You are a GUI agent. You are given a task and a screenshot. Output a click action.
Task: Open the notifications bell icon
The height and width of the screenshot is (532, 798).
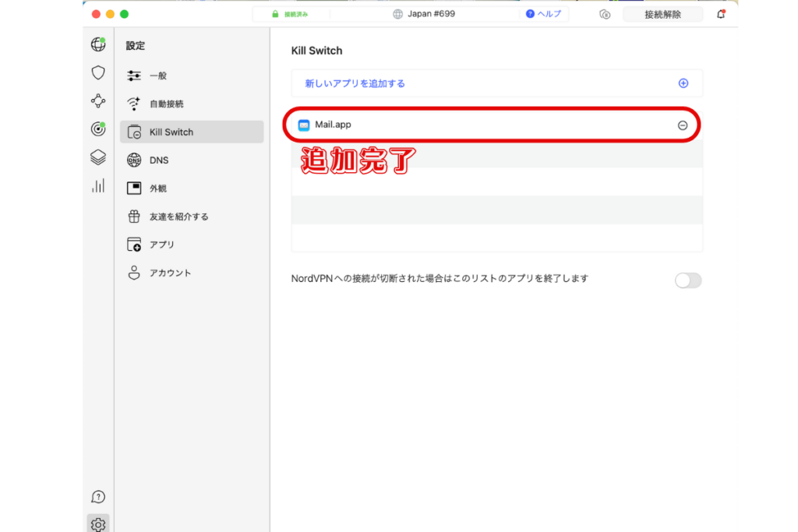721,14
